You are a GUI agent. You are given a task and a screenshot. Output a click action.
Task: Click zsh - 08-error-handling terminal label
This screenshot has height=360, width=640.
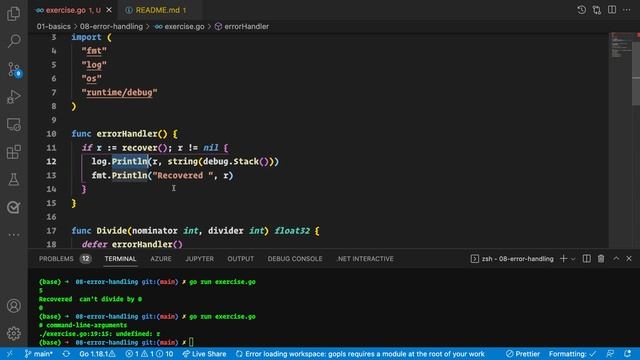[x=512, y=259]
